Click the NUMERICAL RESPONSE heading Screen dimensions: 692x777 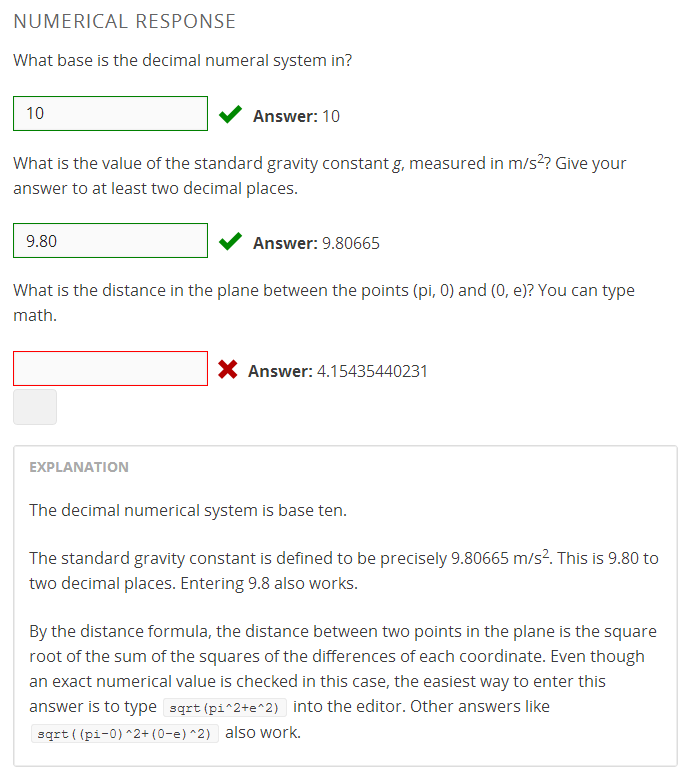pyautogui.click(x=125, y=21)
